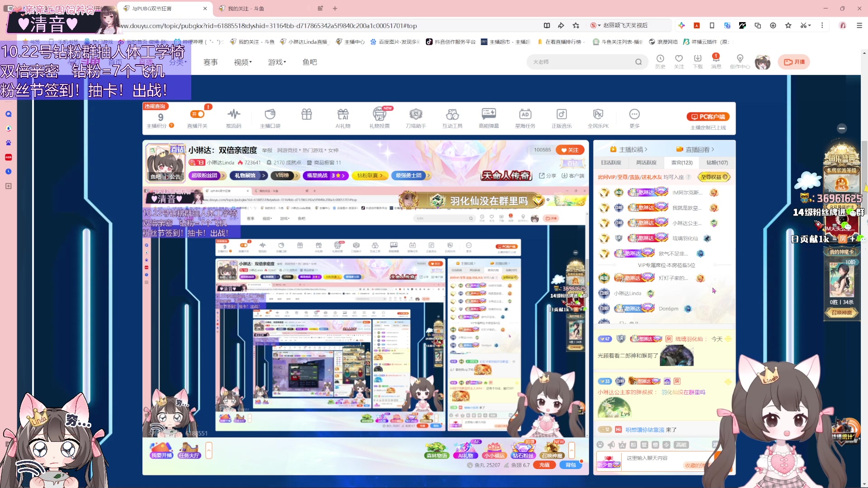Click the 客户端 download link

(573, 176)
